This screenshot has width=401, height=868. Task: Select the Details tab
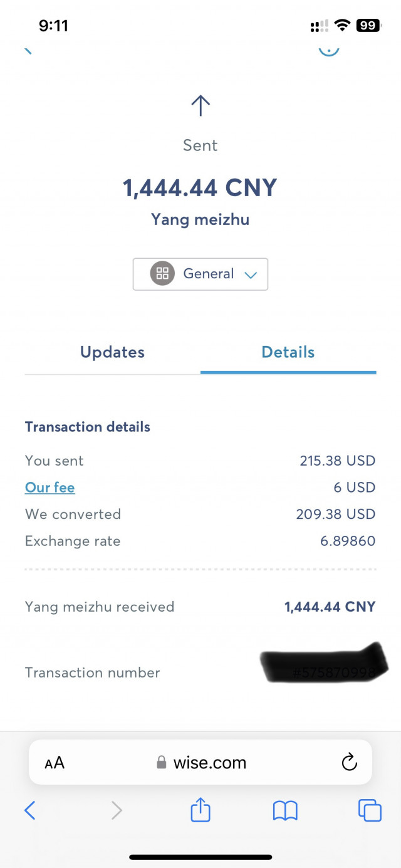tap(288, 352)
